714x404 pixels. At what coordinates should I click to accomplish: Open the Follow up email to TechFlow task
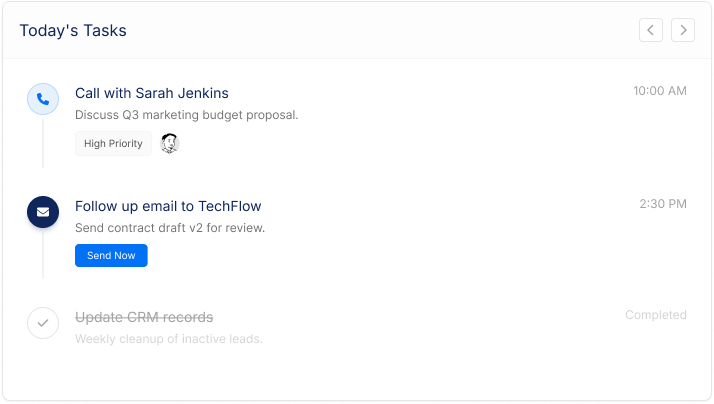click(x=168, y=206)
